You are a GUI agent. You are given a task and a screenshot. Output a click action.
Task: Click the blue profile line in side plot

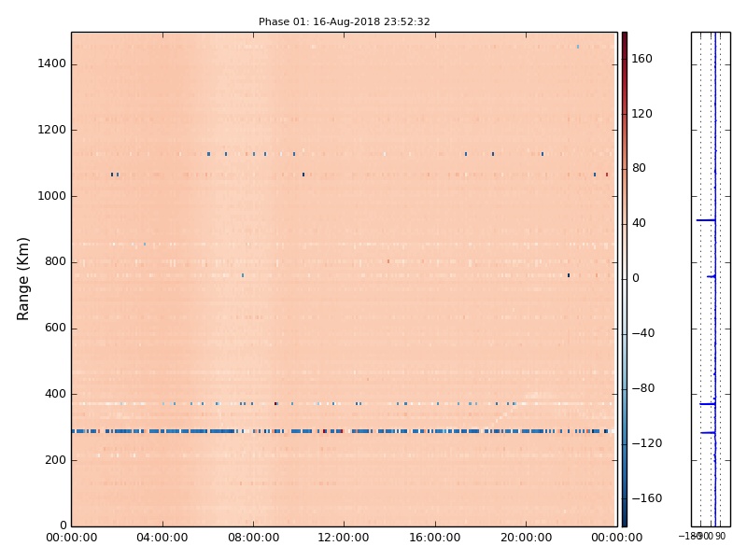point(715,279)
